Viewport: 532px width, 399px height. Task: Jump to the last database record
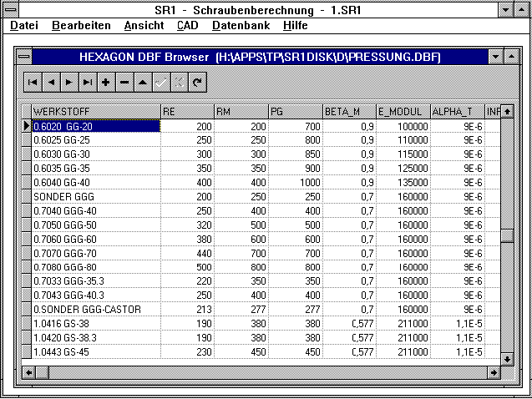88,83
